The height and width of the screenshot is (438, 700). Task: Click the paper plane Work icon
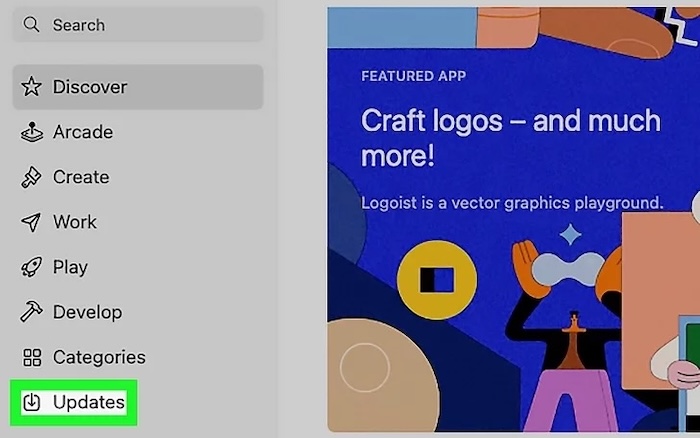pyautogui.click(x=32, y=222)
